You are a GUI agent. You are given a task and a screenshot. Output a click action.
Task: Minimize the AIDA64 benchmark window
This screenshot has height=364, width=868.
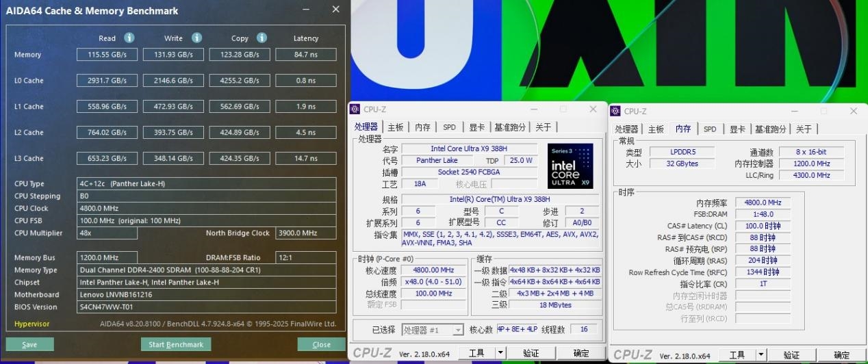pos(305,10)
